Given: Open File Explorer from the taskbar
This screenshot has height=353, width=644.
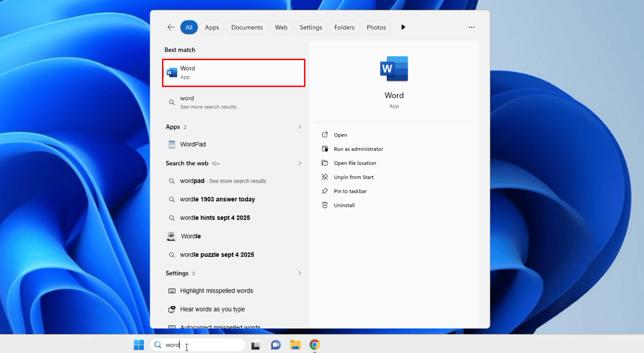Looking at the screenshot, I should click(295, 345).
